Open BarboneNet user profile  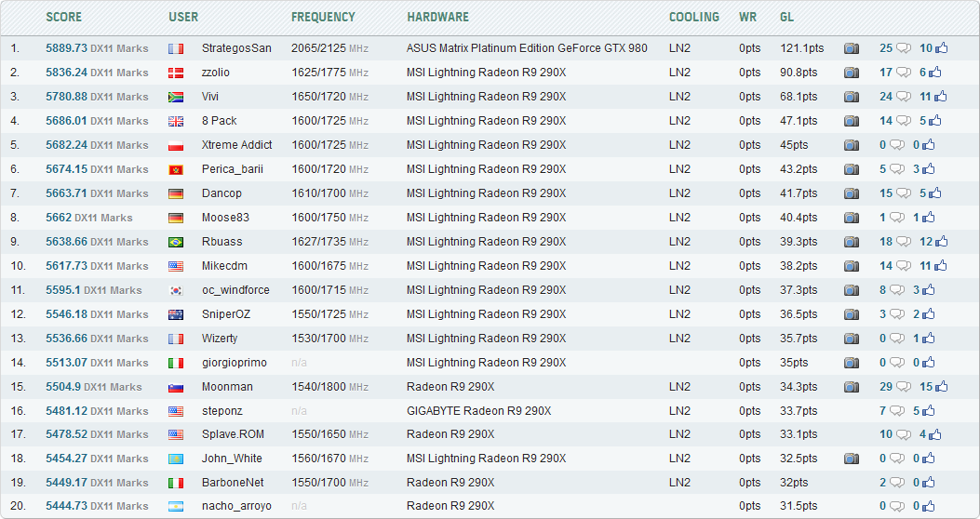pos(233,483)
